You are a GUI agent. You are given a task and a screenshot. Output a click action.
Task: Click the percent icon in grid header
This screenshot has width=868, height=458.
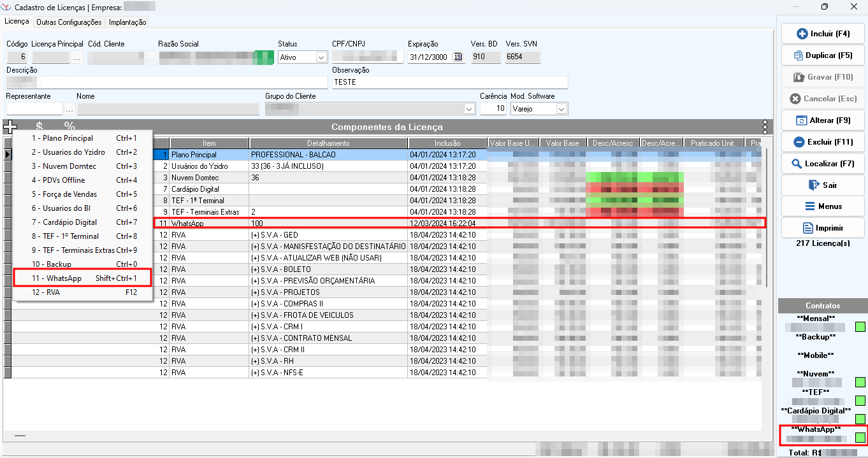click(69, 126)
